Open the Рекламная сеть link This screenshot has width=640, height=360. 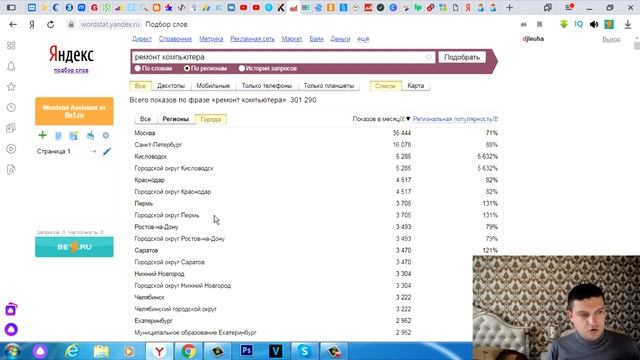tap(252, 39)
